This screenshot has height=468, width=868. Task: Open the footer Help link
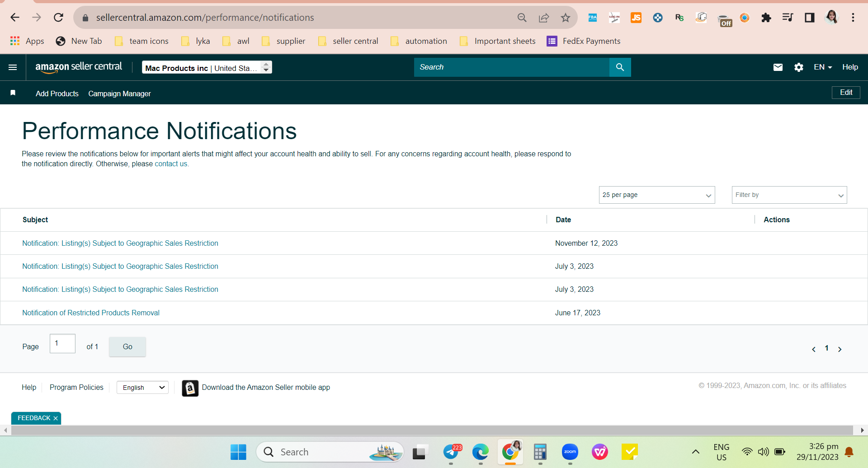[29, 388]
